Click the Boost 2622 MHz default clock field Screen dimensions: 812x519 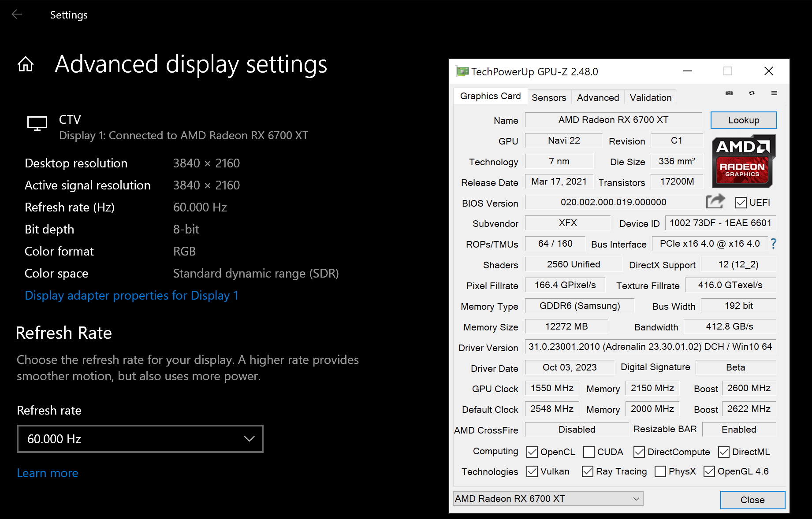click(x=749, y=409)
